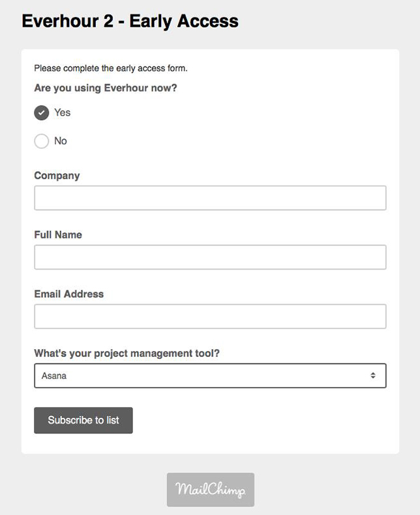
Task: Click the Full Name field label
Action: (58, 235)
